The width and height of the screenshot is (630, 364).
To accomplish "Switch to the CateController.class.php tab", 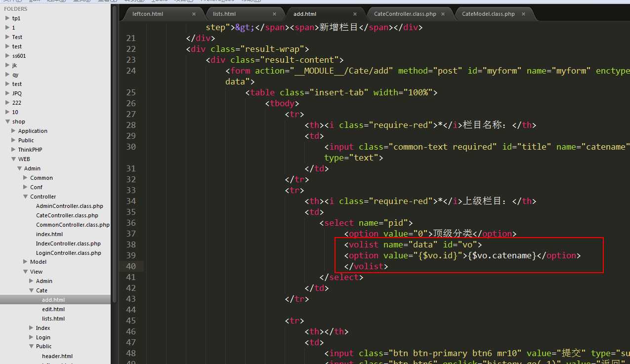I will click(x=405, y=14).
